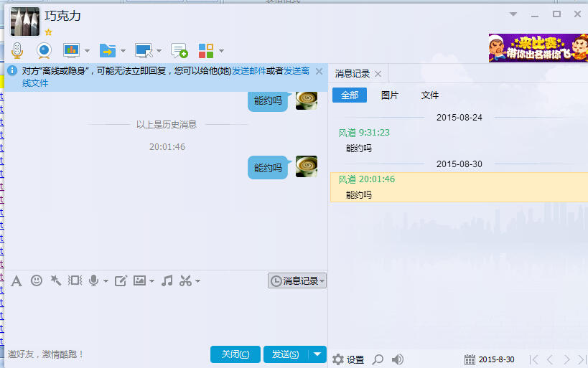Click the send picture icon

tap(139, 280)
